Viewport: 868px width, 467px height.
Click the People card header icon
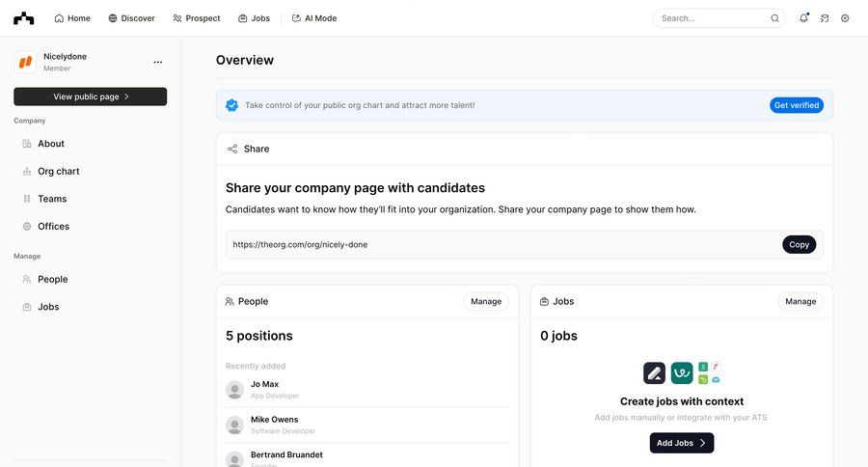[230, 301]
